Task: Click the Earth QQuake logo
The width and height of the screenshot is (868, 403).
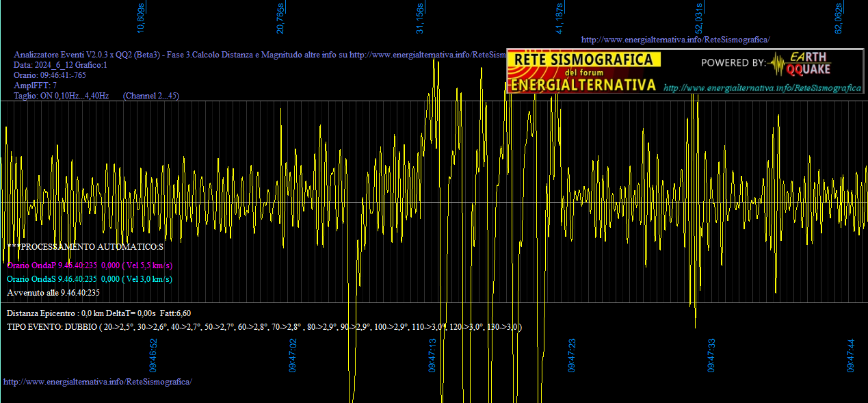Action: click(x=798, y=63)
